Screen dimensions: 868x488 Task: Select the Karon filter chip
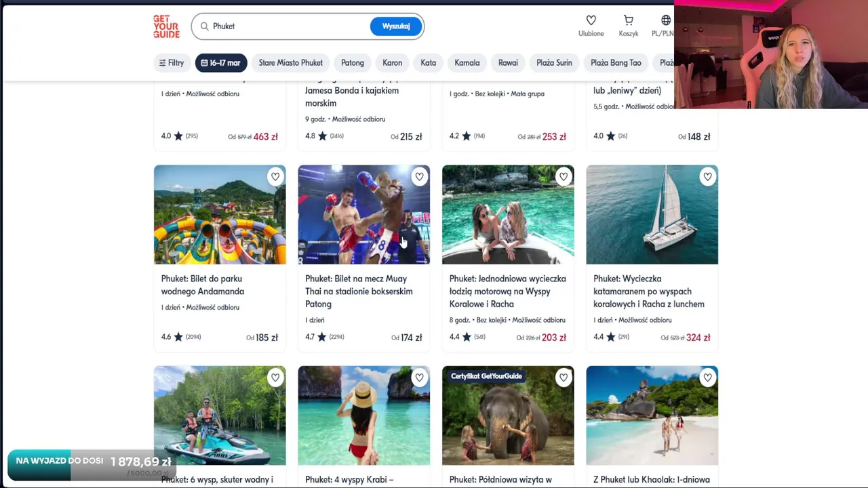[x=392, y=63]
